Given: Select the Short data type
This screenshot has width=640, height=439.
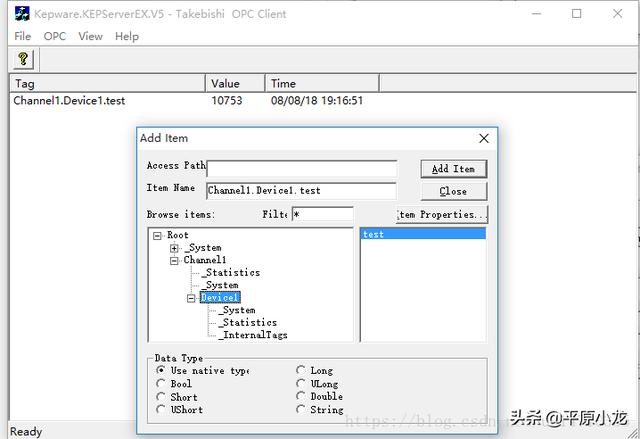Looking at the screenshot, I should 161,397.
